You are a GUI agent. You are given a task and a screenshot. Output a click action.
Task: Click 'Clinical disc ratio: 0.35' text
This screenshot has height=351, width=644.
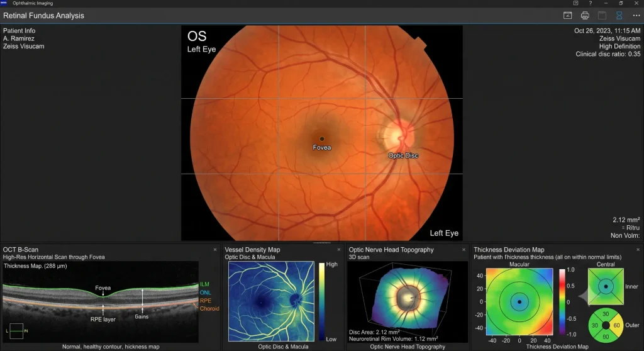coord(608,54)
